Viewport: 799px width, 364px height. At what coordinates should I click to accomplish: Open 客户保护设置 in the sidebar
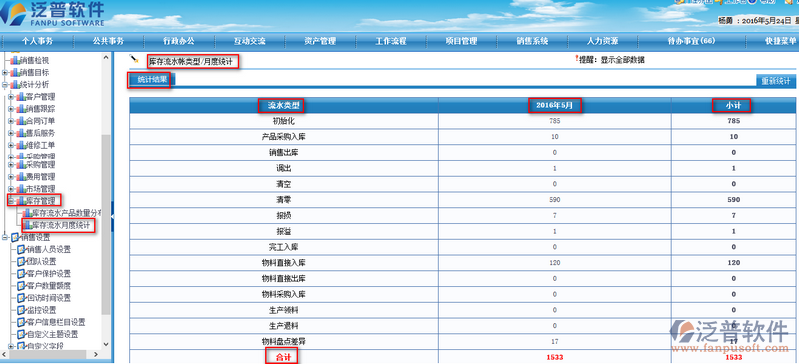(48, 274)
